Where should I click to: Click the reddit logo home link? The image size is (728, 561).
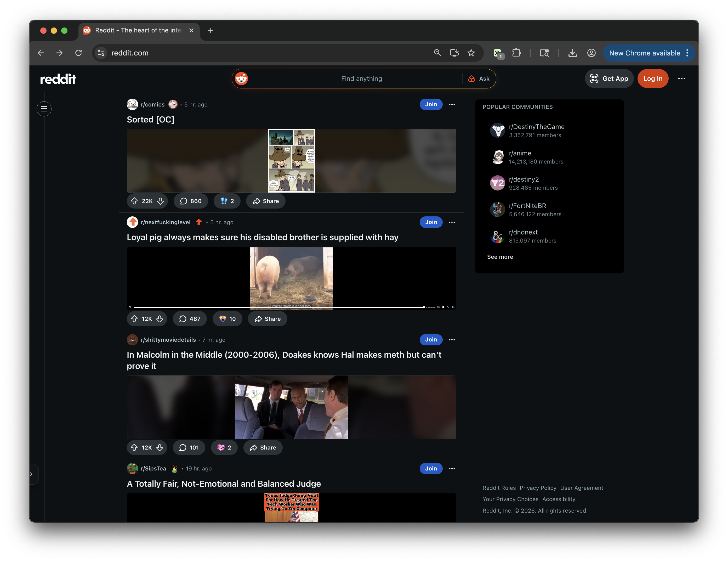(x=58, y=79)
